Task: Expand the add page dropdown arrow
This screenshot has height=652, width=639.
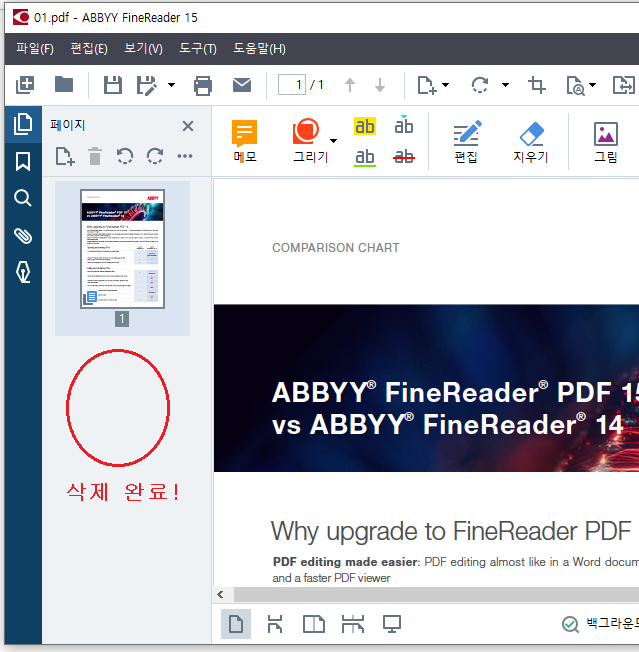Action: point(445,85)
